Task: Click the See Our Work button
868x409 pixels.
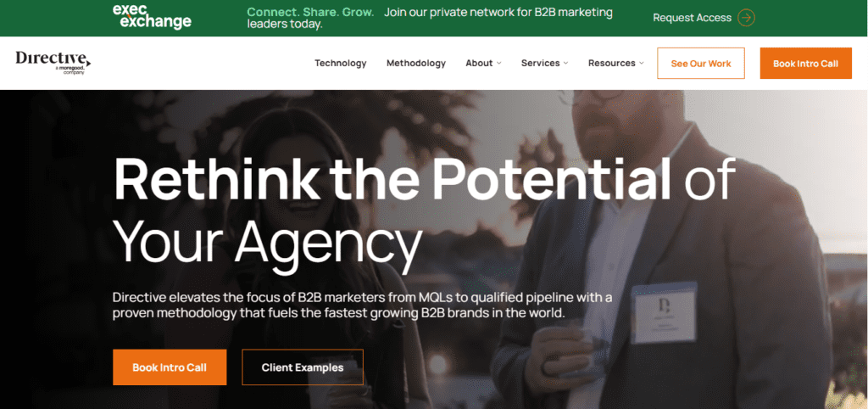Action: click(701, 63)
